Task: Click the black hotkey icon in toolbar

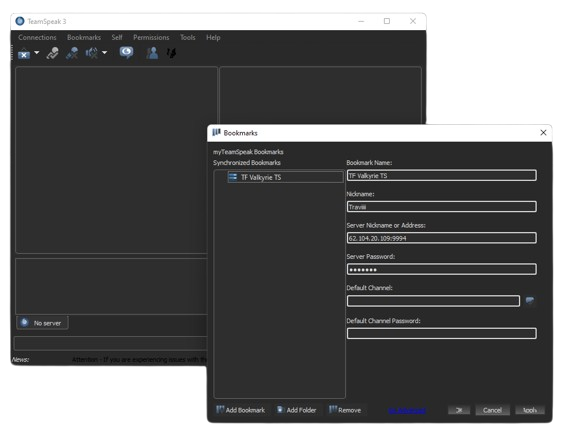Action: tap(171, 53)
